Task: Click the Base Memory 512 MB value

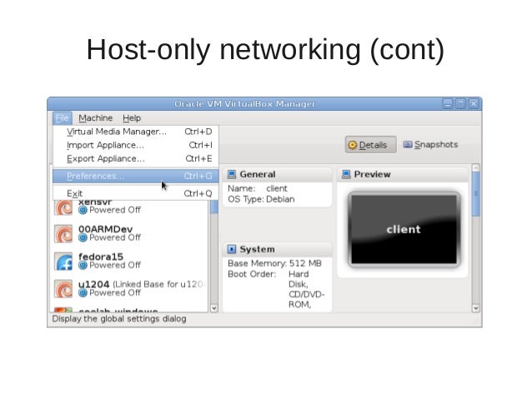Action: 305,263
